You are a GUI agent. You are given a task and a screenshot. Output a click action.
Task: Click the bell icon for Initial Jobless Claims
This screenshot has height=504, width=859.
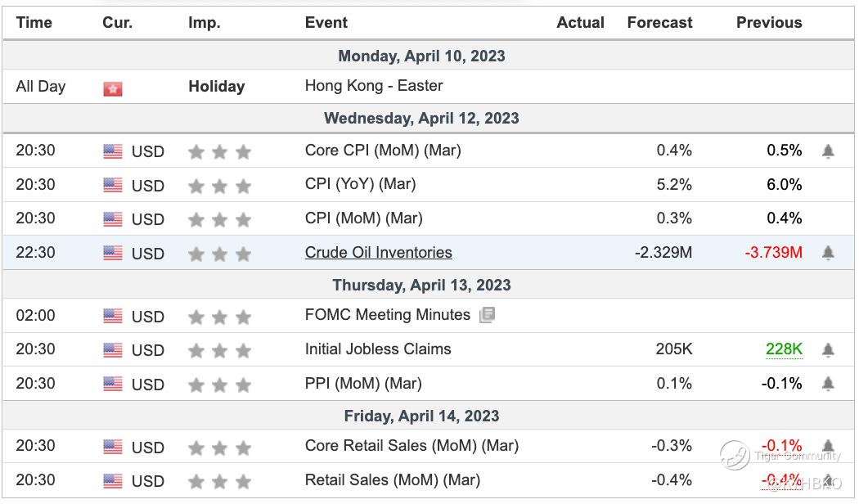pos(828,350)
